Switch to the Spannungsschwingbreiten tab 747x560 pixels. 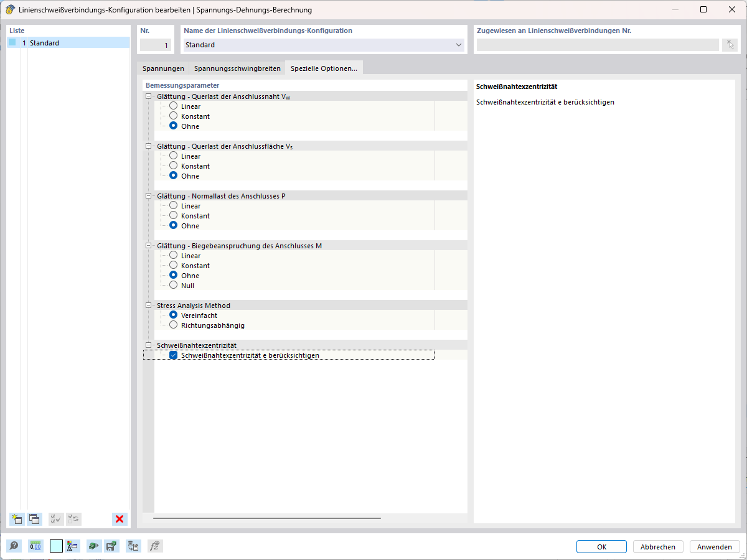pyautogui.click(x=237, y=68)
